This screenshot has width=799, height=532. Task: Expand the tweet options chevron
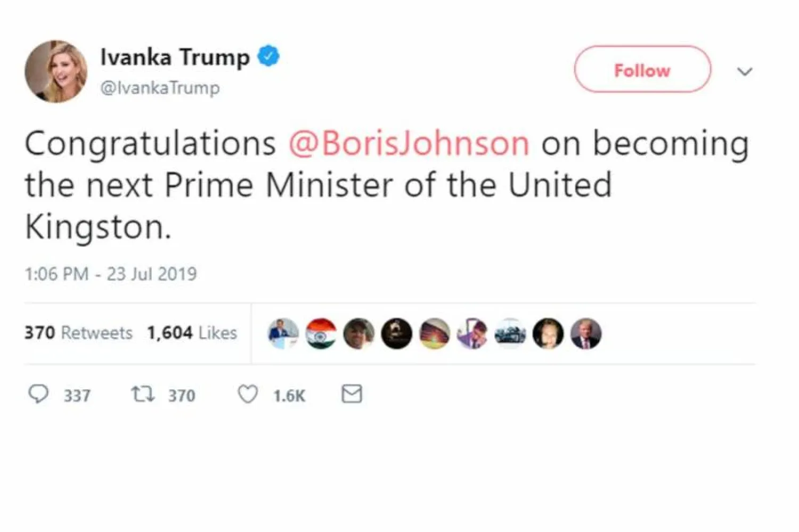click(744, 71)
